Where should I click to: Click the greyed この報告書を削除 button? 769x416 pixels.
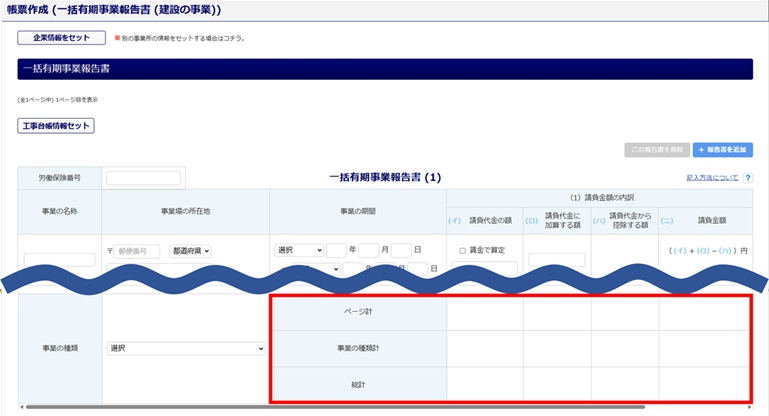[x=657, y=150]
